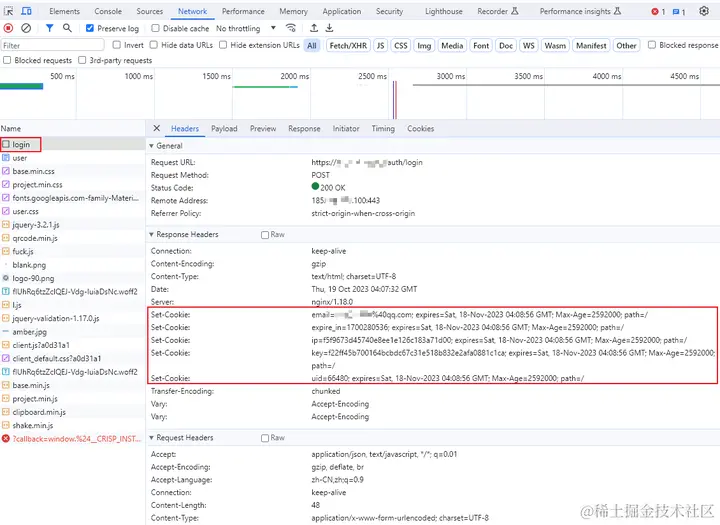
Task: Open the Response tab
Action: pyautogui.click(x=304, y=129)
